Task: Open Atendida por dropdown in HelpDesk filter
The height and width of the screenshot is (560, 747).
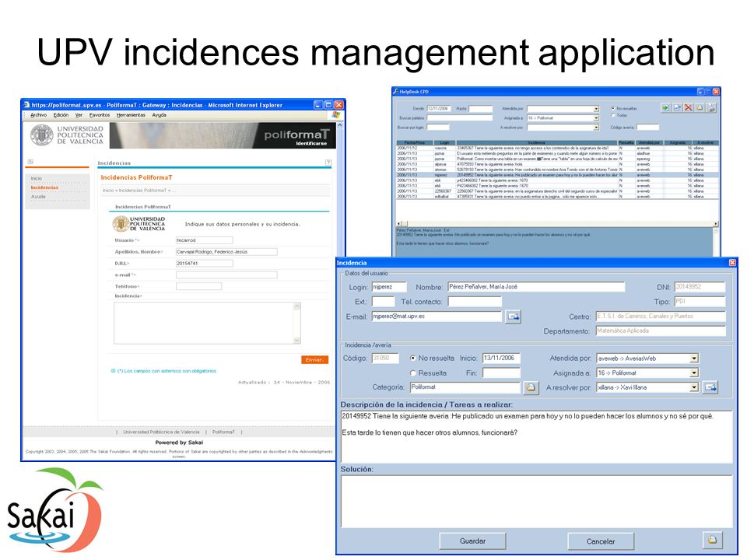Action: click(x=596, y=109)
